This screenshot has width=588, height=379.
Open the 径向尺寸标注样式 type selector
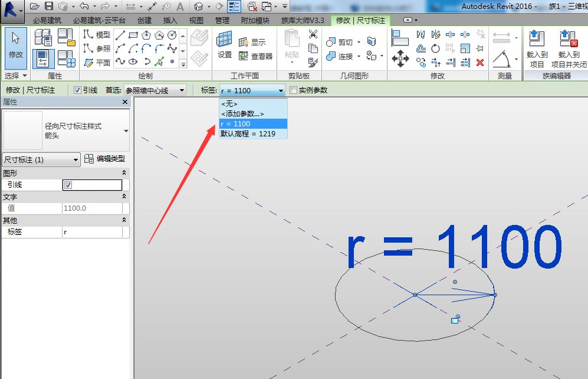[126, 130]
